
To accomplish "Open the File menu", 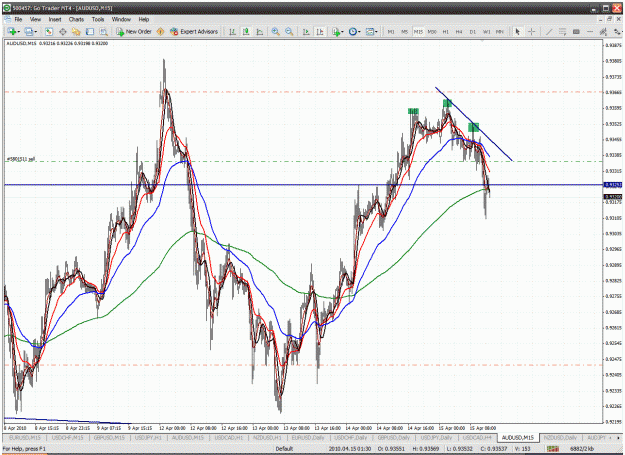I will coord(18,19).
